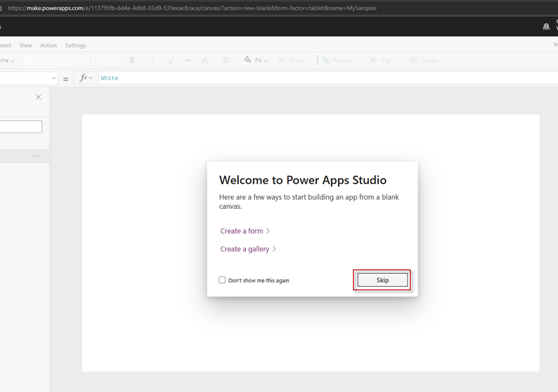Select Create a gallery in the dialog

click(244, 249)
